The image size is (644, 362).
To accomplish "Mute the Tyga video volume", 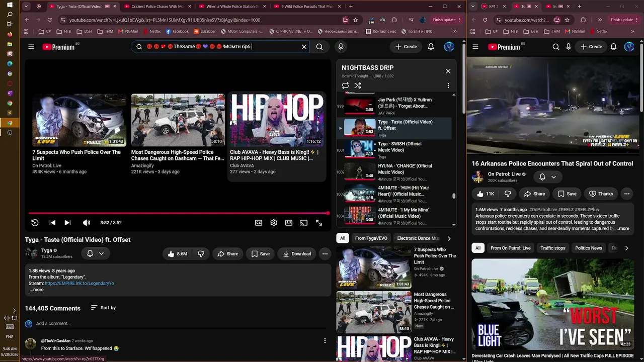I will pyautogui.click(x=87, y=223).
